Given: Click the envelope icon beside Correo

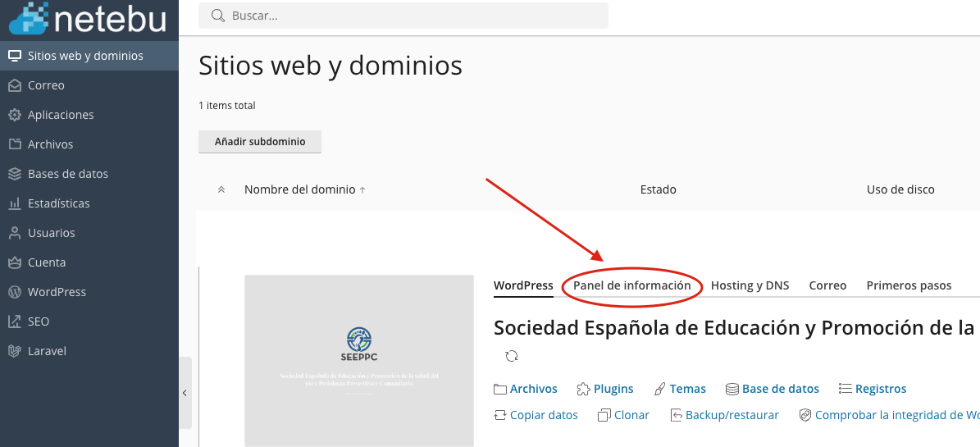Looking at the screenshot, I should click(x=15, y=85).
